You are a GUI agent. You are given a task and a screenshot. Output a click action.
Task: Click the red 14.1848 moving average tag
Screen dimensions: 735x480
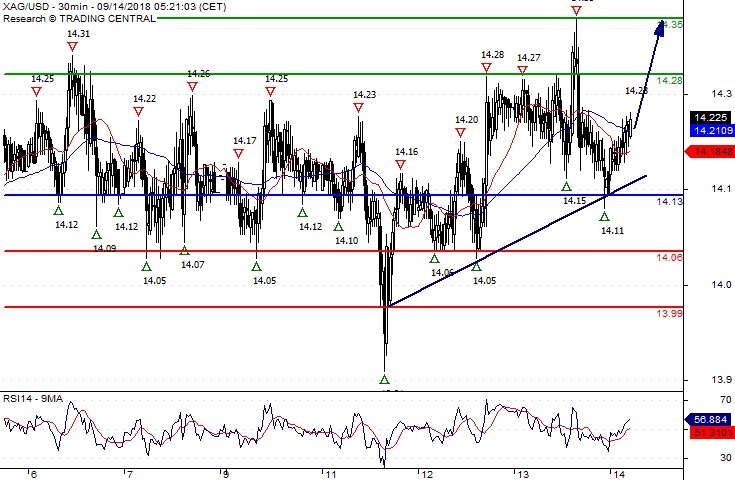tap(710, 151)
